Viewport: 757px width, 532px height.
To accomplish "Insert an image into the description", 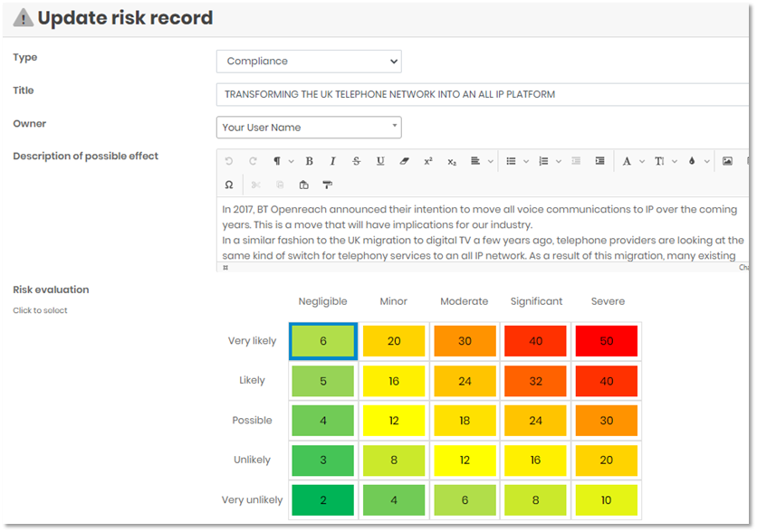I will pyautogui.click(x=726, y=161).
